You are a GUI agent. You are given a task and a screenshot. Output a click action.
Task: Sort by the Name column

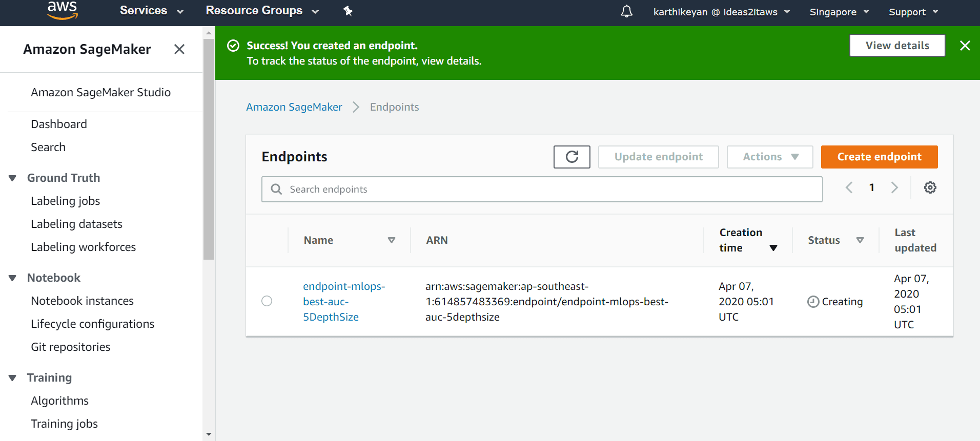tap(392, 240)
